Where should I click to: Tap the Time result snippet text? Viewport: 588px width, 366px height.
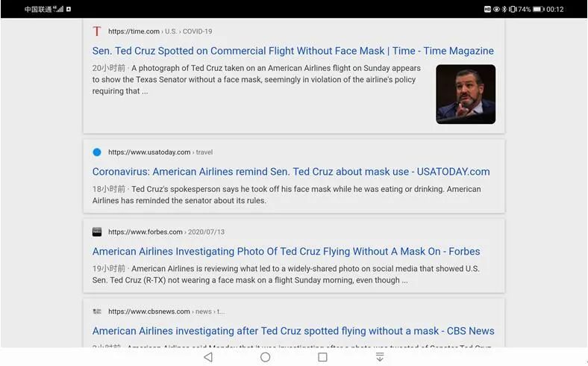pyautogui.click(x=256, y=80)
